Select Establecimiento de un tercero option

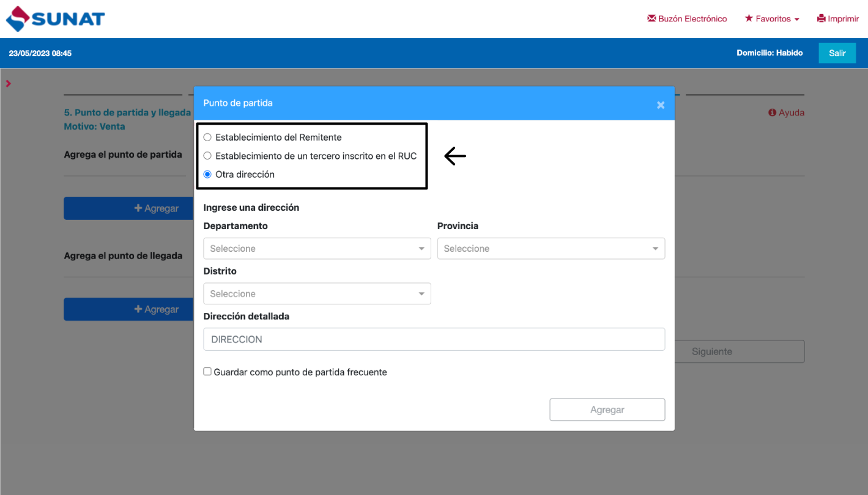(207, 156)
